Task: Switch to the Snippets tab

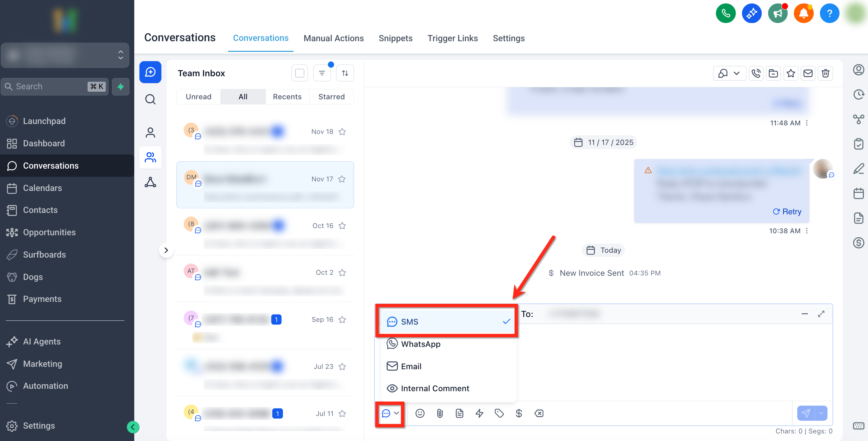Action: 396,38
